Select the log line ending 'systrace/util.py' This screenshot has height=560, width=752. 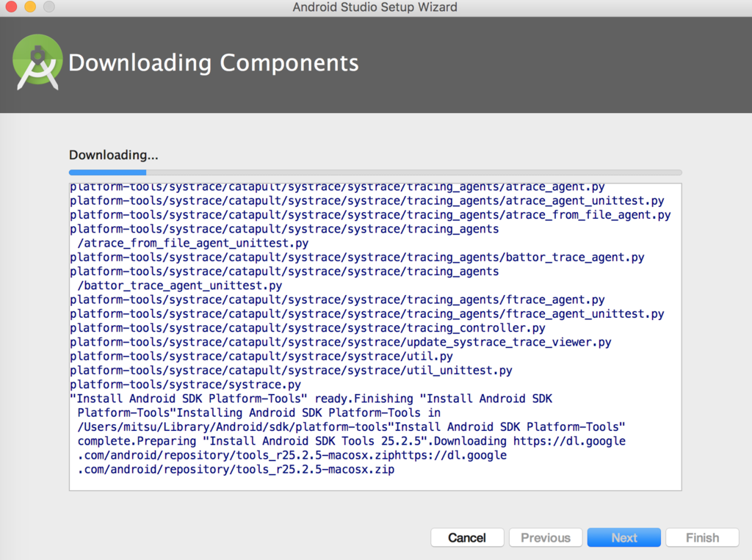point(261,356)
